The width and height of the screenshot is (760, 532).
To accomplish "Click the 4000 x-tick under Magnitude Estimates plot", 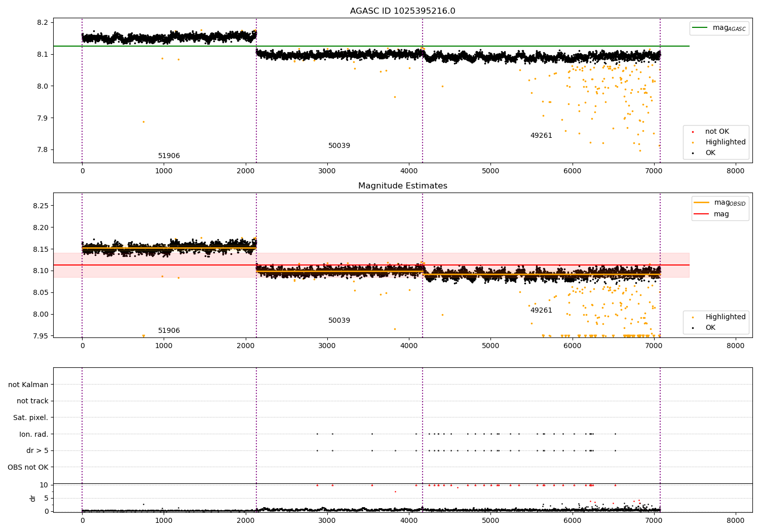I will pyautogui.click(x=409, y=346).
